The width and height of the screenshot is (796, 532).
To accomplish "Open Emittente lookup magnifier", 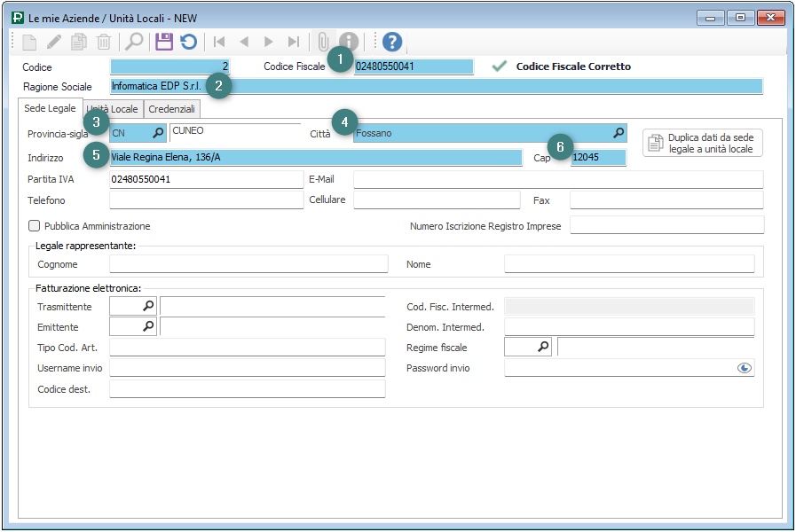I will (x=148, y=327).
